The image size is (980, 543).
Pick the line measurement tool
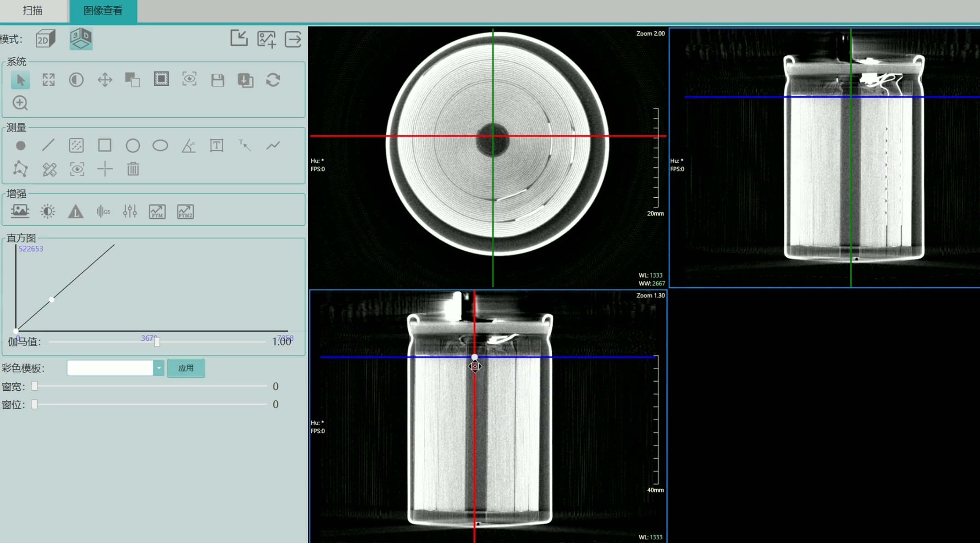(x=48, y=145)
